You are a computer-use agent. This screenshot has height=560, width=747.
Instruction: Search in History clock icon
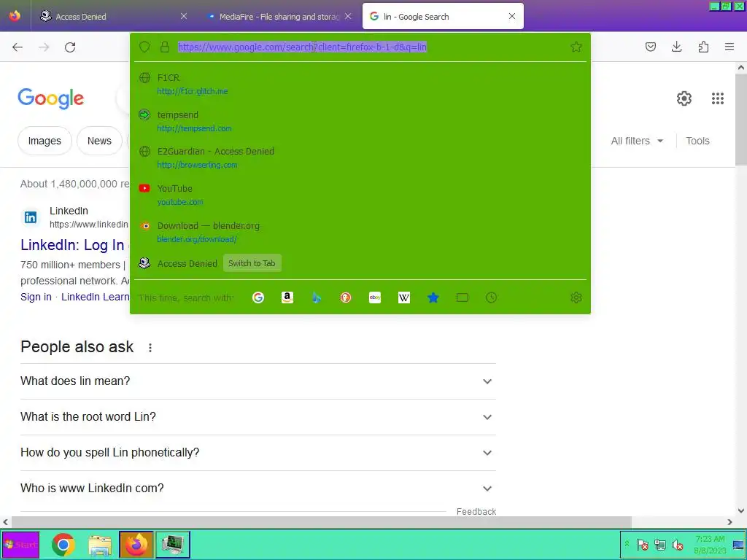(x=491, y=297)
